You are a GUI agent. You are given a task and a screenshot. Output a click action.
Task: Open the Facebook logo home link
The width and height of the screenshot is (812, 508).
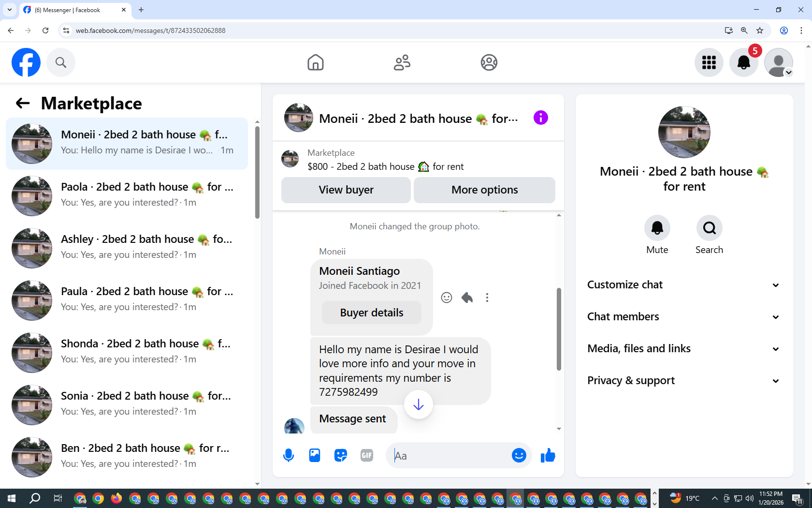(26, 62)
